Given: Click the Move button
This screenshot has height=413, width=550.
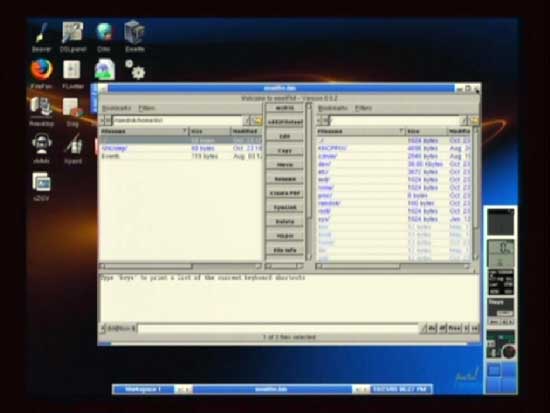Looking at the screenshot, I should pyautogui.click(x=285, y=165).
